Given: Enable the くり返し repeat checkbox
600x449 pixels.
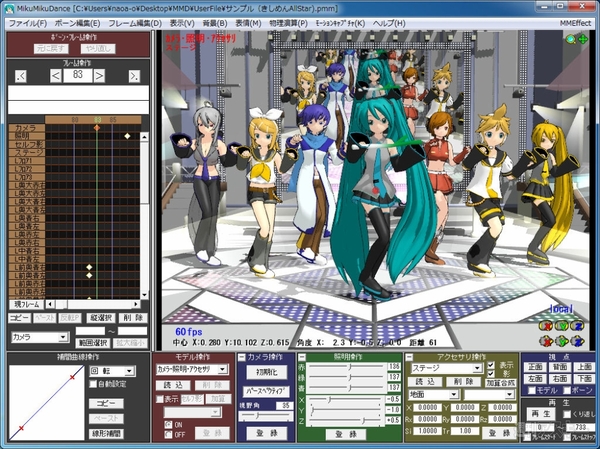Looking at the screenshot, I should pos(567,414).
